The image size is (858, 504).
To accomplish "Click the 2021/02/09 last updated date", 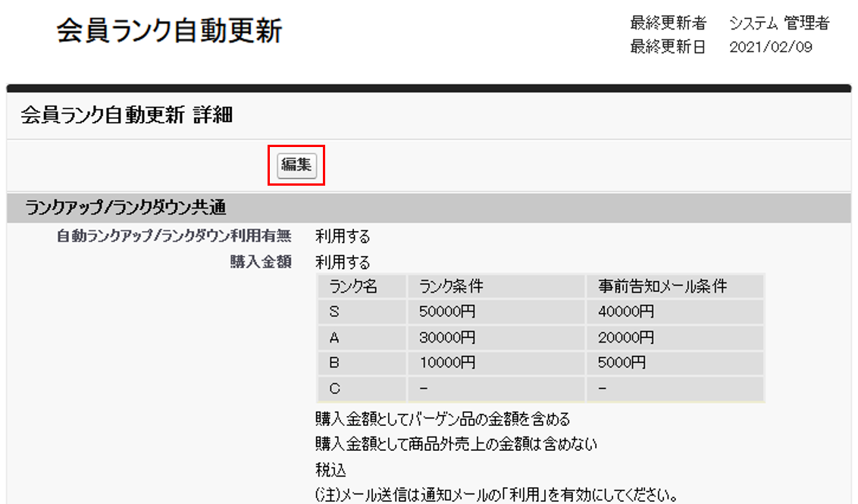I will point(770,47).
